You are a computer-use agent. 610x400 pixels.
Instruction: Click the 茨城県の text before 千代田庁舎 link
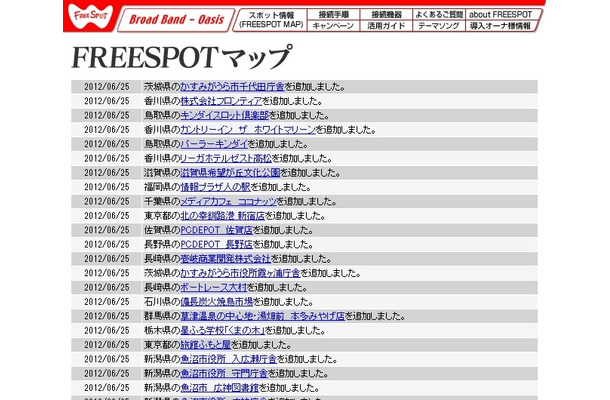pos(162,87)
